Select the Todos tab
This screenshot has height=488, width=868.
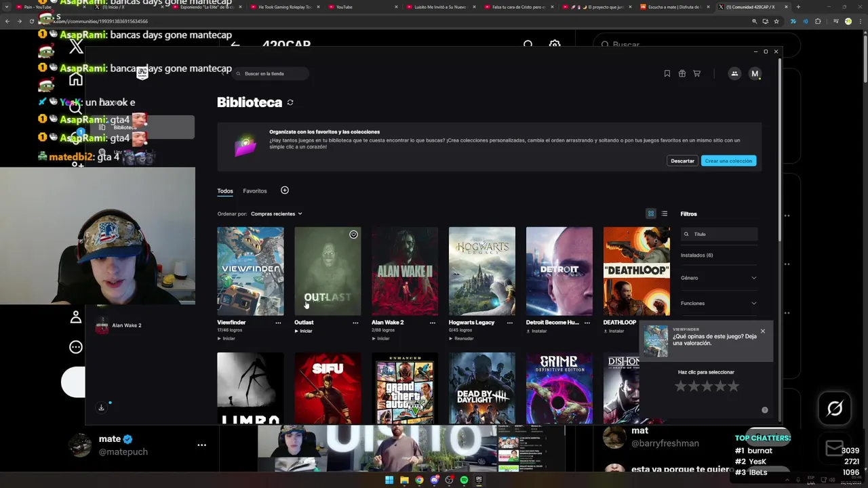click(225, 191)
